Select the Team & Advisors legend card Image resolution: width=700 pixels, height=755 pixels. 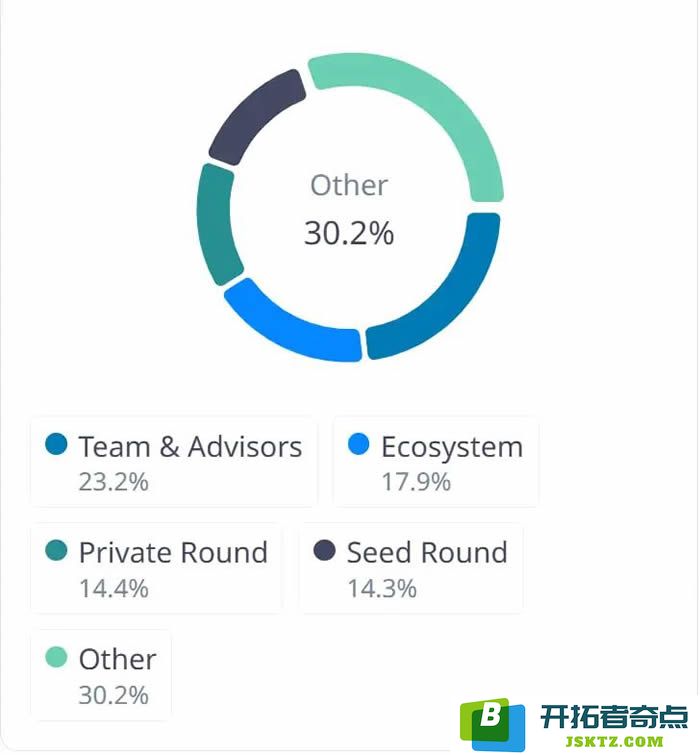click(174, 462)
